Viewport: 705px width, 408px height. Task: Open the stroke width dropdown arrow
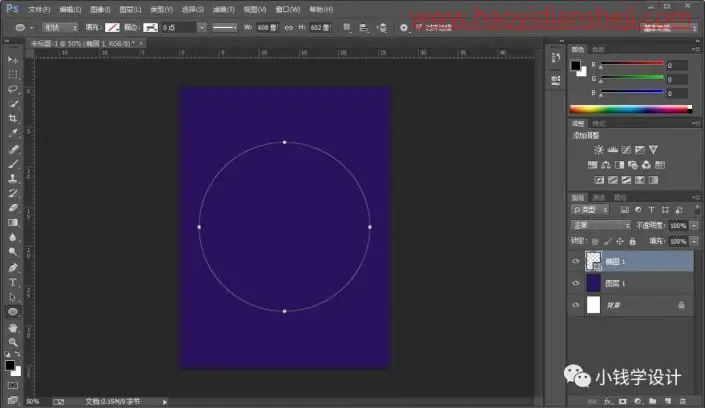(x=202, y=28)
